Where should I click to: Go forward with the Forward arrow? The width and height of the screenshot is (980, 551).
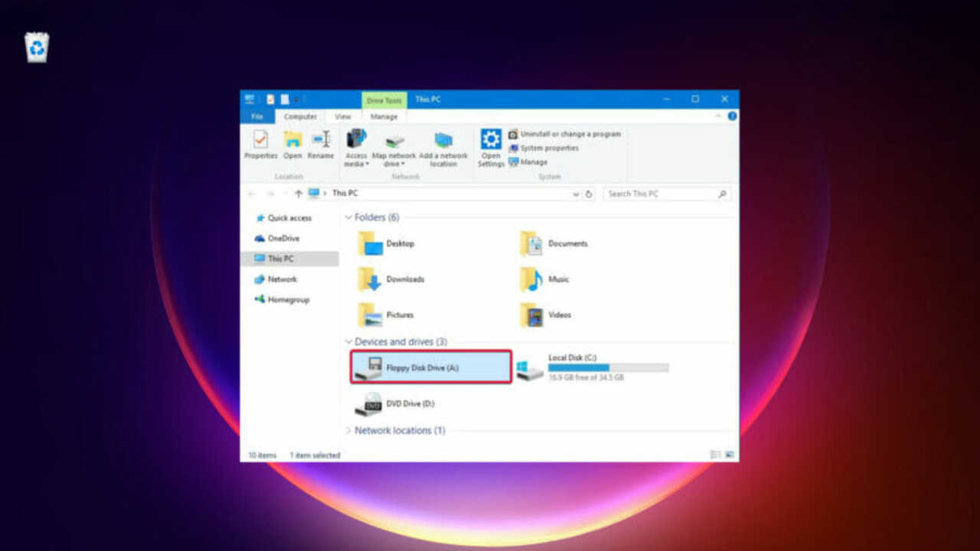269,194
